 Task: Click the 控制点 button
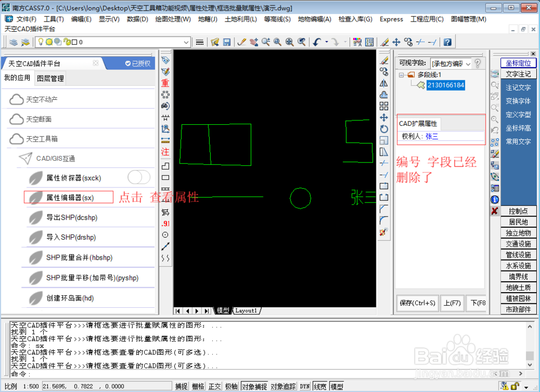click(518, 211)
